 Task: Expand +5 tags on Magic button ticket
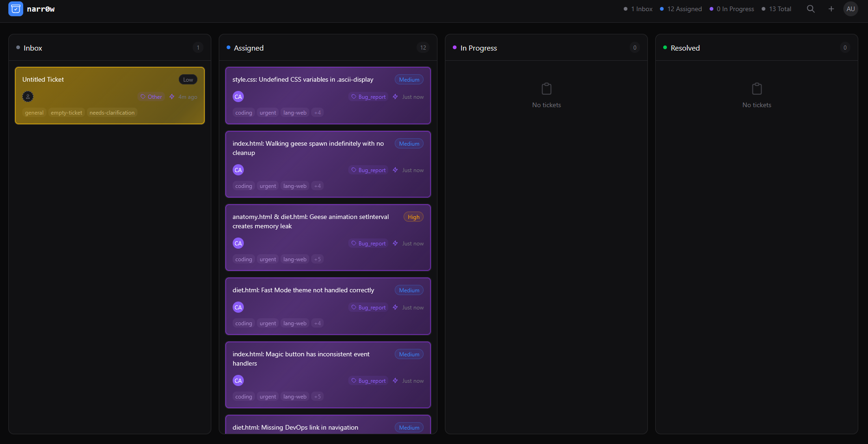[x=318, y=397]
